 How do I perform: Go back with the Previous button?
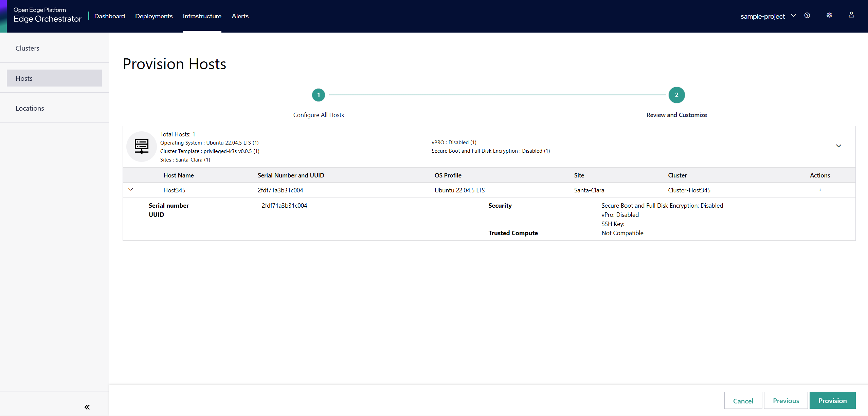point(786,401)
